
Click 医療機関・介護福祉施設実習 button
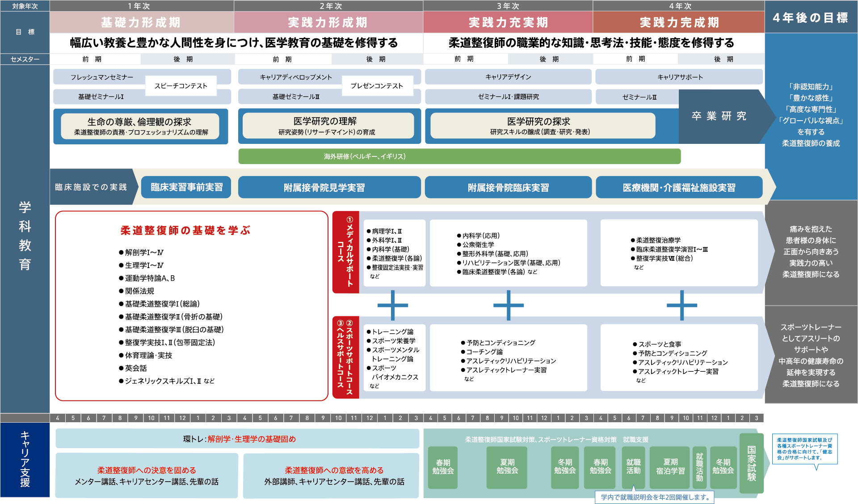pyautogui.click(x=679, y=187)
